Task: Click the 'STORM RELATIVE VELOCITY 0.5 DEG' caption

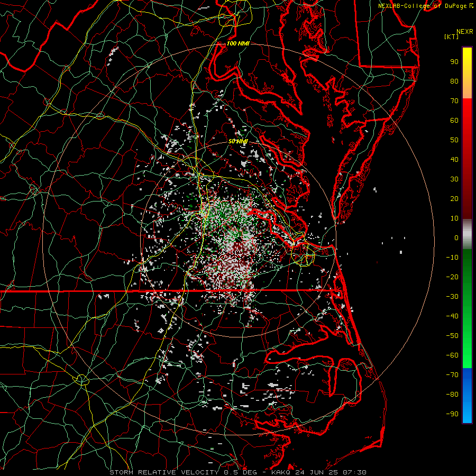Action: [183, 472]
